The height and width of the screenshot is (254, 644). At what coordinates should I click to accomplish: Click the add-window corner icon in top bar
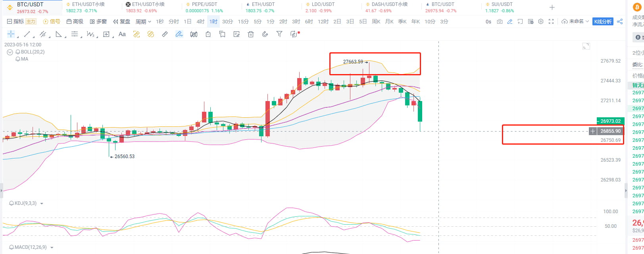(520, 21)
